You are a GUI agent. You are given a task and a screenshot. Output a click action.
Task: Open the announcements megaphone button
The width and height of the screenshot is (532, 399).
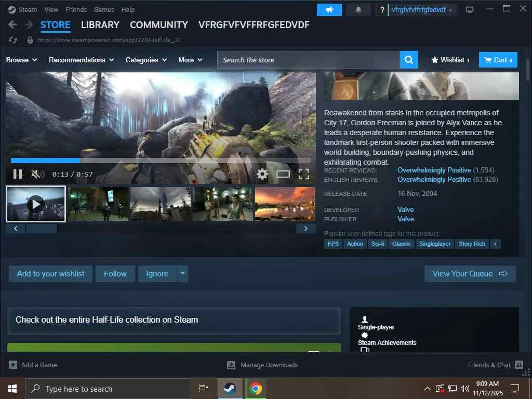(x=329, y=10)
